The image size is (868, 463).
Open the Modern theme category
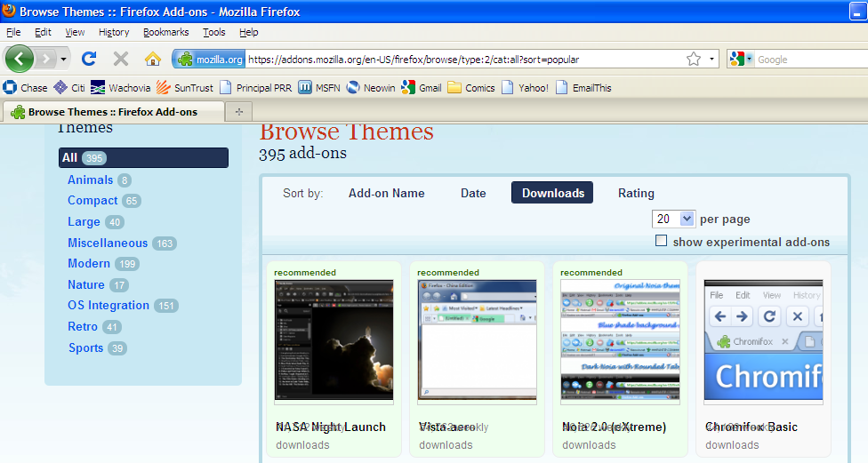pos(89,263)
